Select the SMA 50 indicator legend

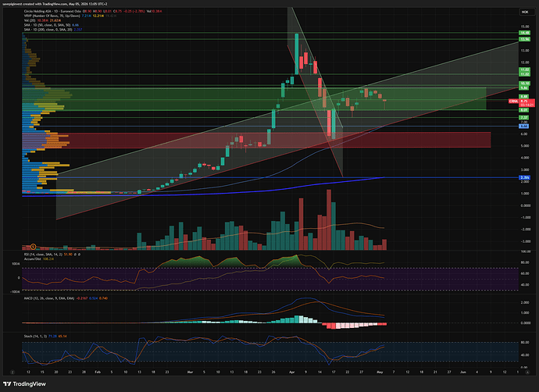[x=52, y=25]
